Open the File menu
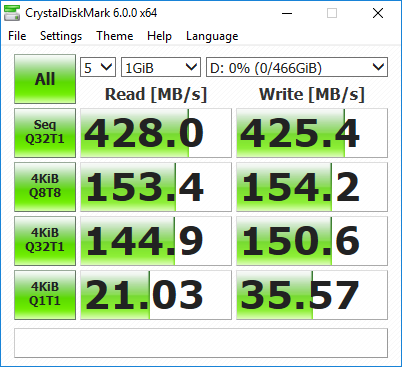402x367 pixels. (x=17, y=36)
